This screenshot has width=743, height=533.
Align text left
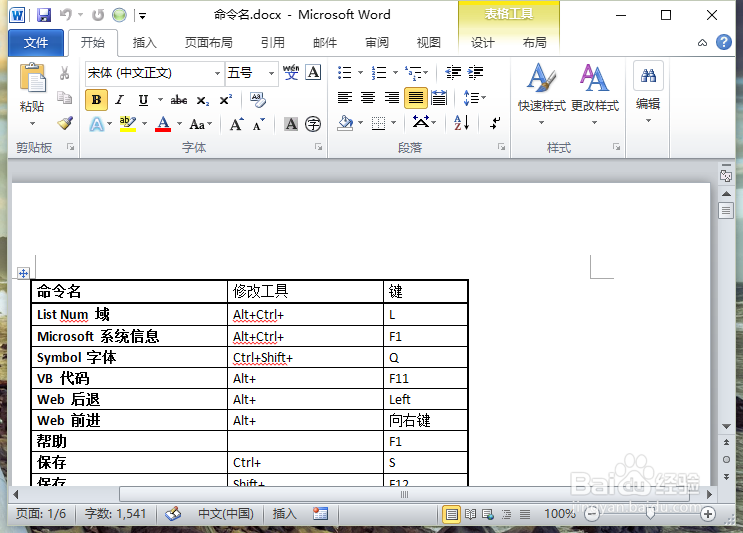pyautogui.click(x=345, y=98)
